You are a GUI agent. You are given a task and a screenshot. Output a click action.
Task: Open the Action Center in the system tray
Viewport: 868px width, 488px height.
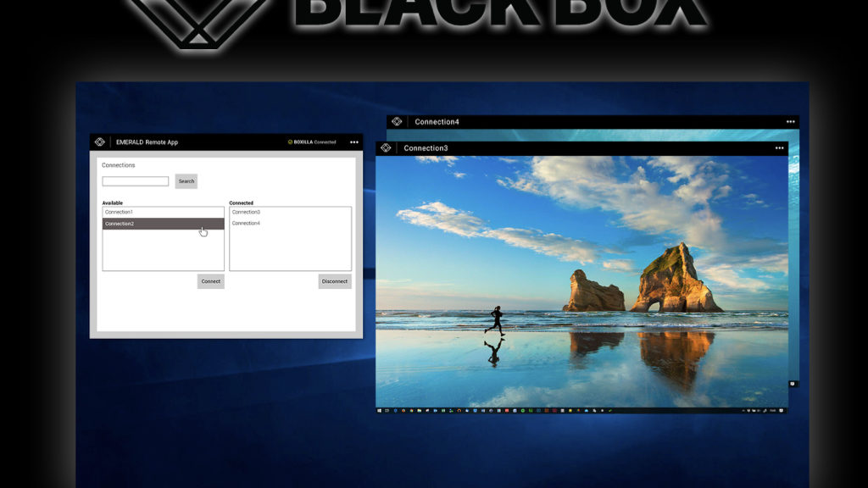click(x=781, y=410)
